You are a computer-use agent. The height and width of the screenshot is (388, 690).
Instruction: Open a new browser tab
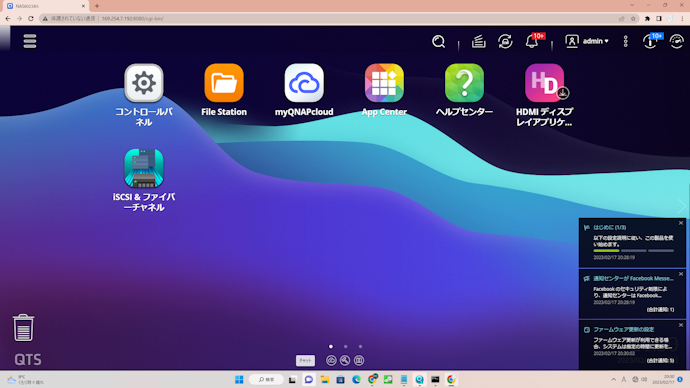[97, 6]
